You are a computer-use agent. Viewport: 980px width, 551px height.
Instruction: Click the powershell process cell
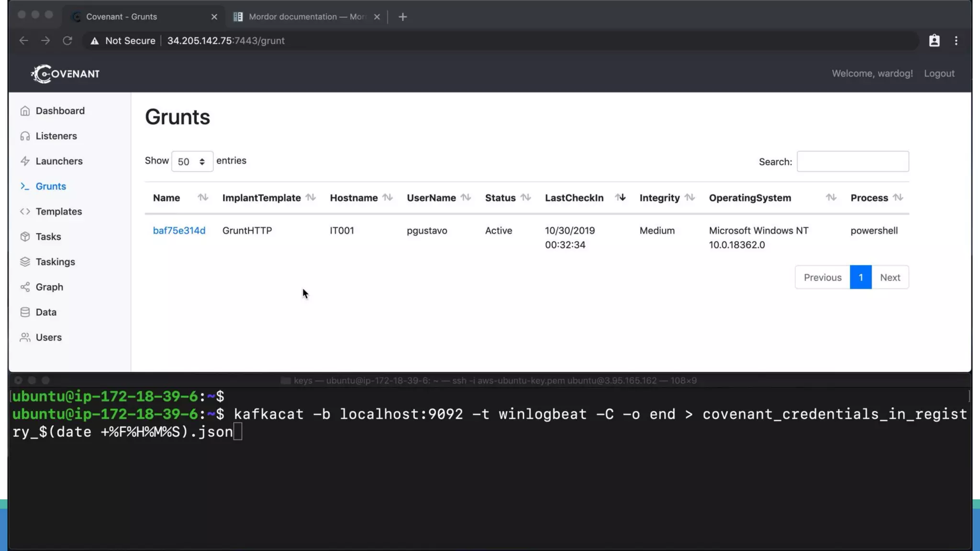874,231
